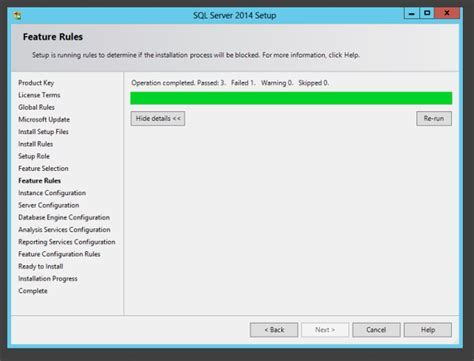This screenshot has height=361, width=474.
Task: Click the Operation completed status line
Action: (230, 83)
